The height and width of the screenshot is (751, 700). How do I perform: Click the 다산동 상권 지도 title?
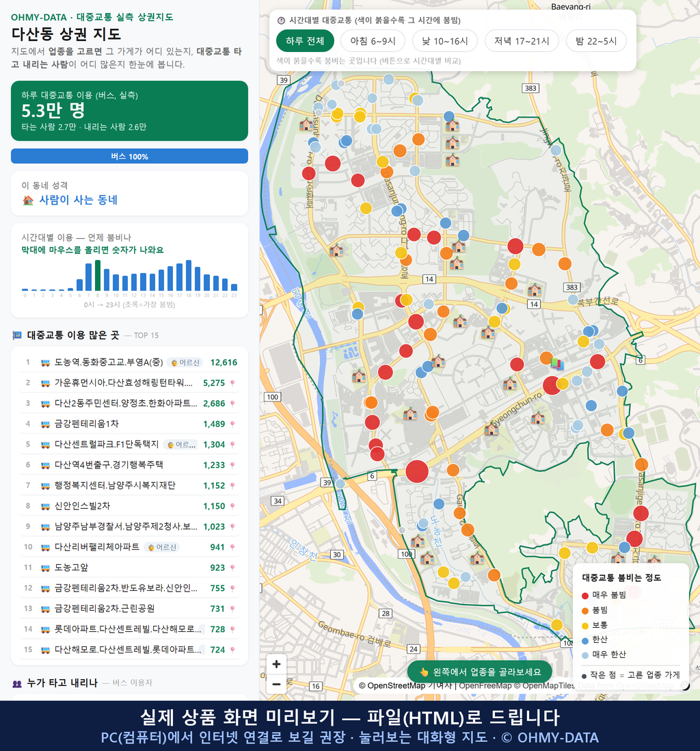[x=66, y=34]
